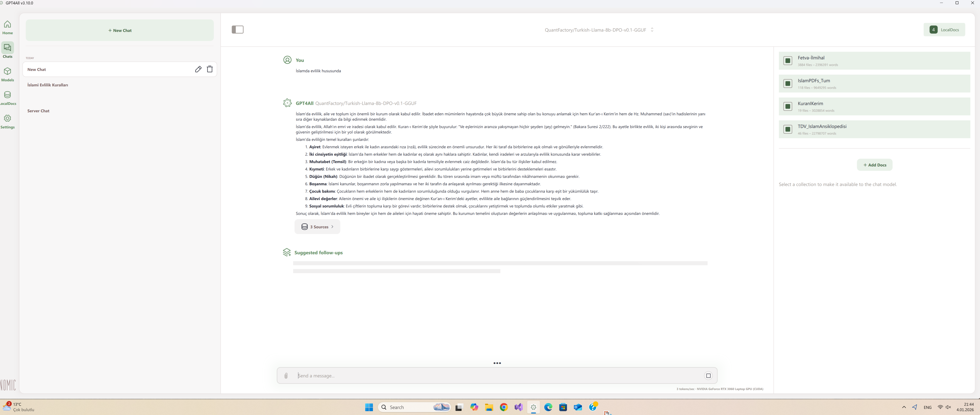The image size is (980, 415).
Task: Open Microsoft Store from the taskbar
Action: pos(563,407)
